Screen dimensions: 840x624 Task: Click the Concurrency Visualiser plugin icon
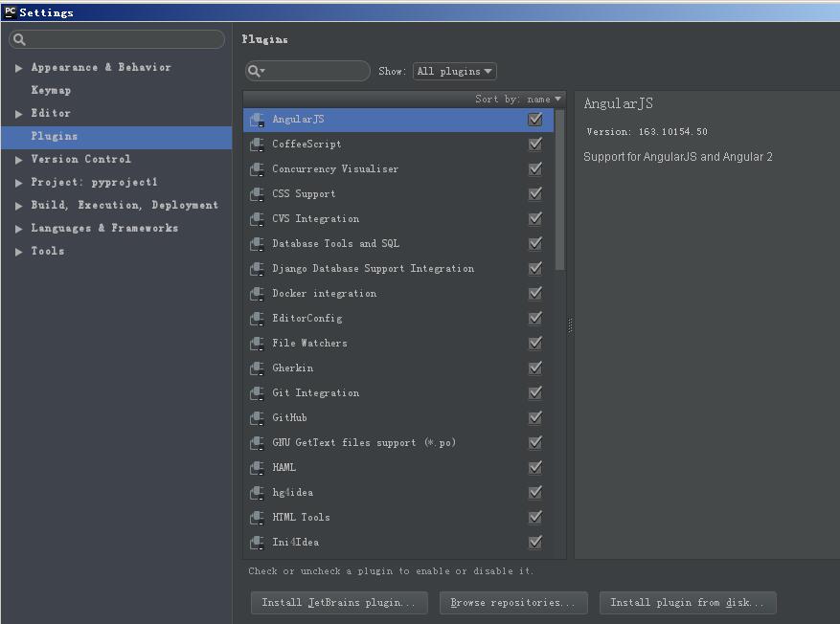click(x=257, y=169)
